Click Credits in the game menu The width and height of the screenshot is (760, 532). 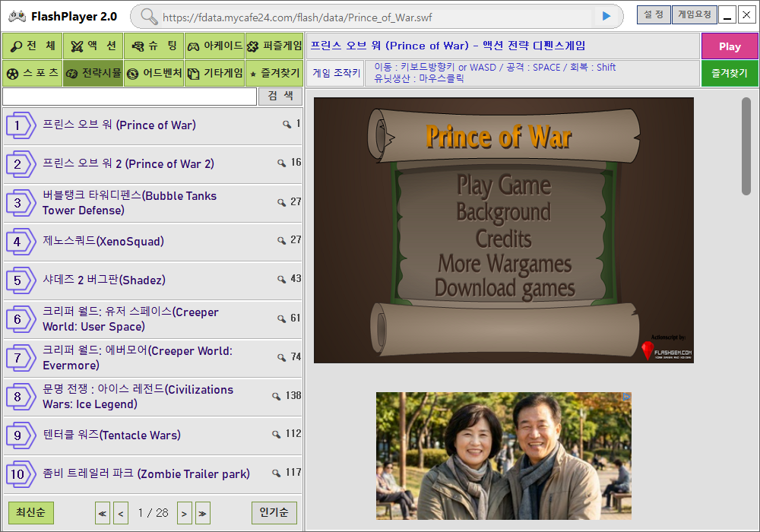504,239
